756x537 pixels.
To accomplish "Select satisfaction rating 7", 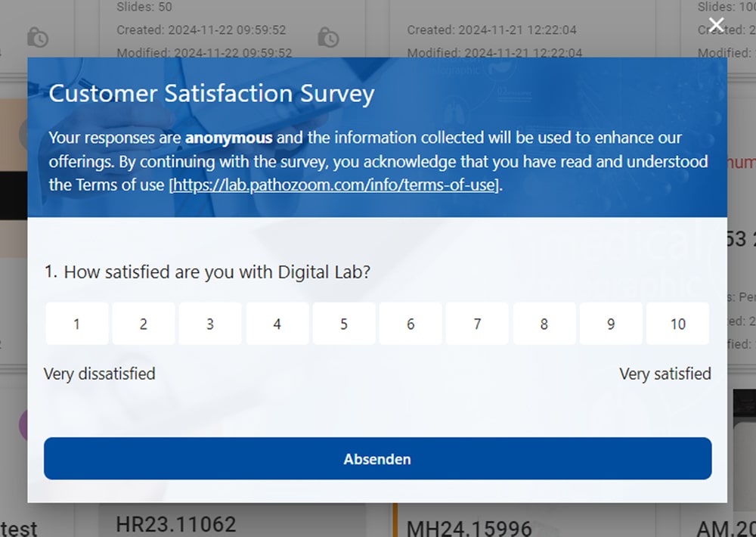I will tap(477, 324).
